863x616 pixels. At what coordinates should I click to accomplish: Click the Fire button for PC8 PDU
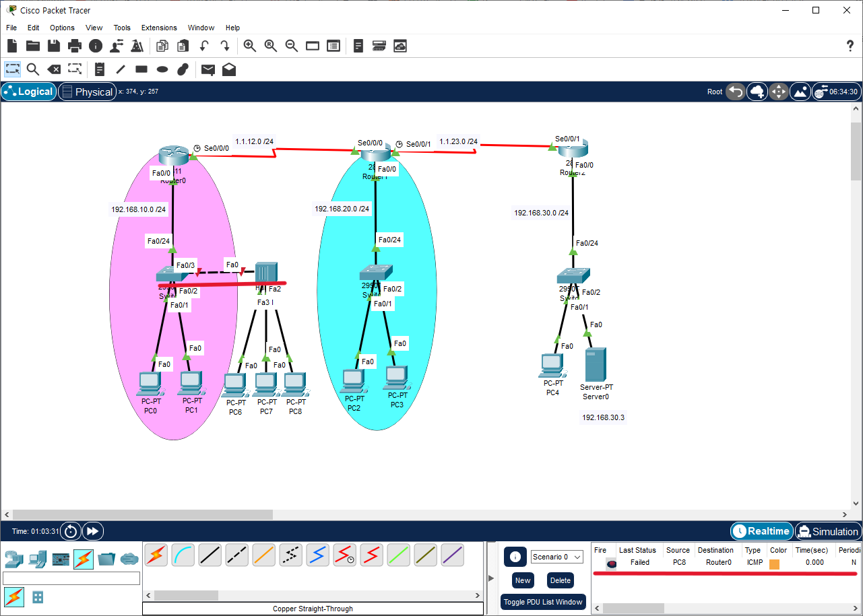pos(611,564)
